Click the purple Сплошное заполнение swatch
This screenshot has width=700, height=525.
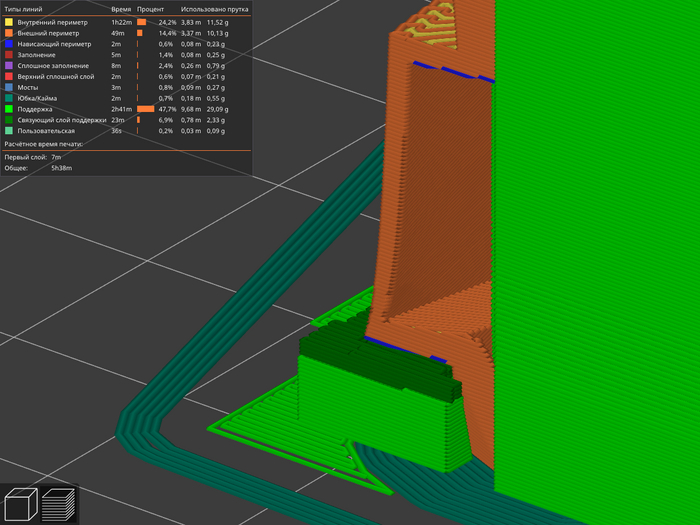click(9, 65)
